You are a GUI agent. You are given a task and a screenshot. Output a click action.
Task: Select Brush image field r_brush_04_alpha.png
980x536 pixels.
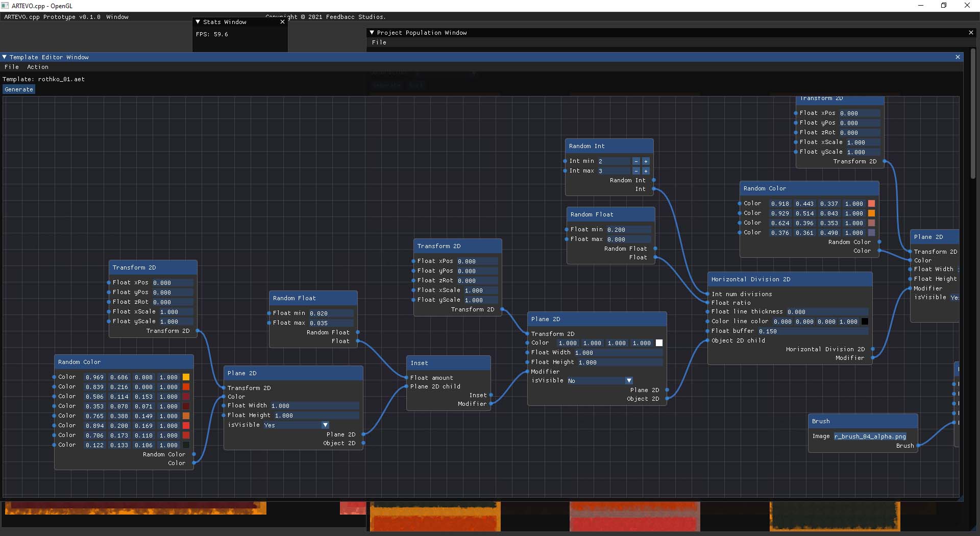870,436
